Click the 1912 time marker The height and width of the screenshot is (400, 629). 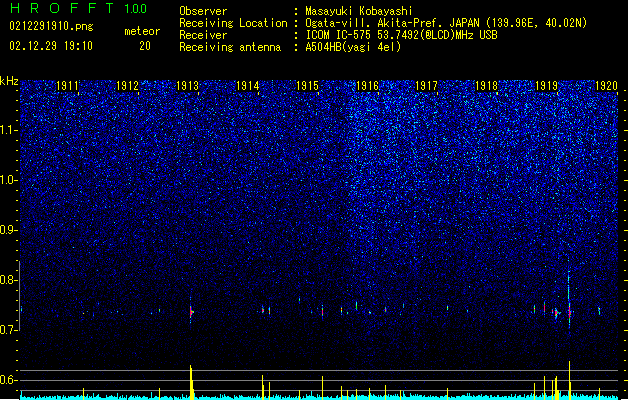[x=127, y=86]
